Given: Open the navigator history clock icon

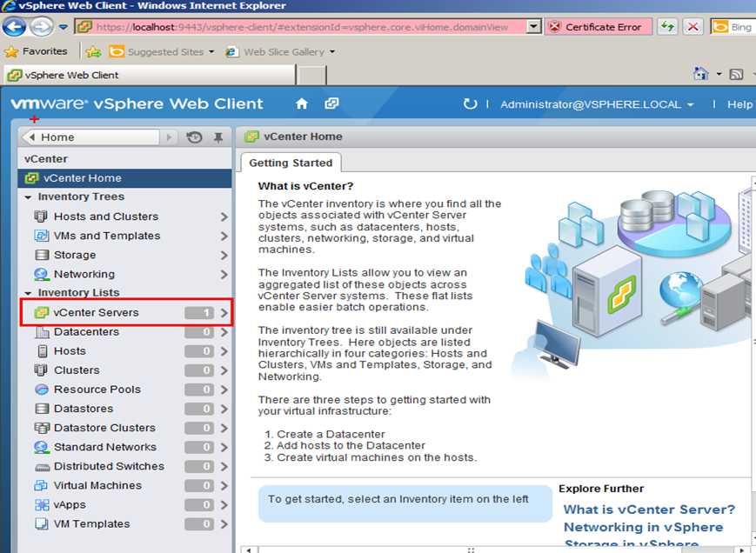Looking at the screenshot, I should 194,137.
